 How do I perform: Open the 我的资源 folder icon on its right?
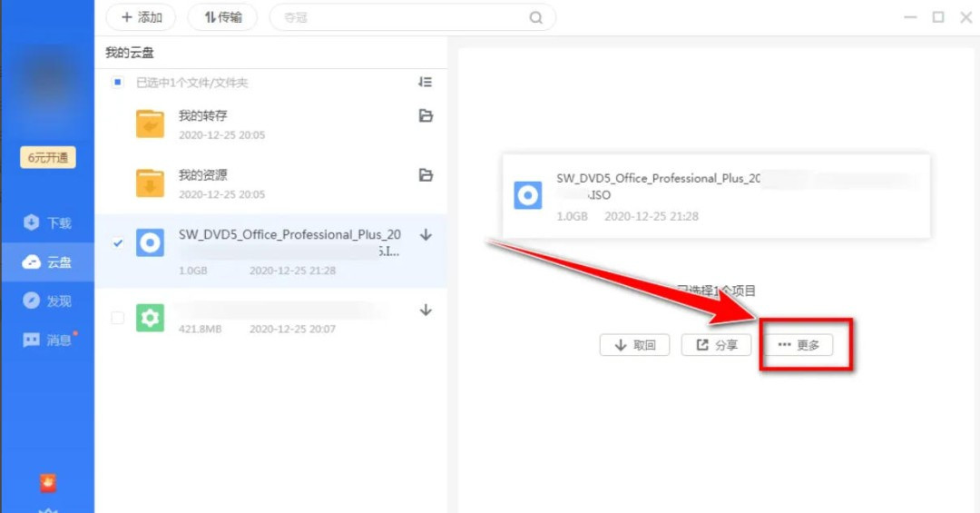point(425,175)
